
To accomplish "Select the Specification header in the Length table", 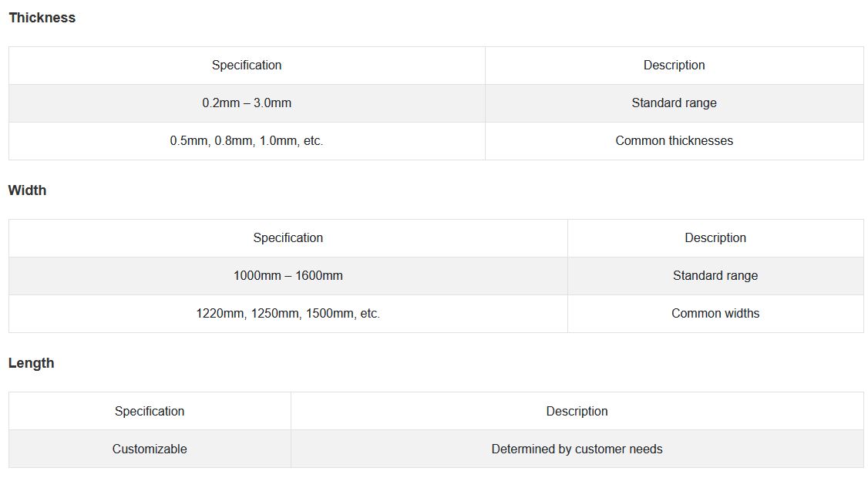I will click(150, 412).
